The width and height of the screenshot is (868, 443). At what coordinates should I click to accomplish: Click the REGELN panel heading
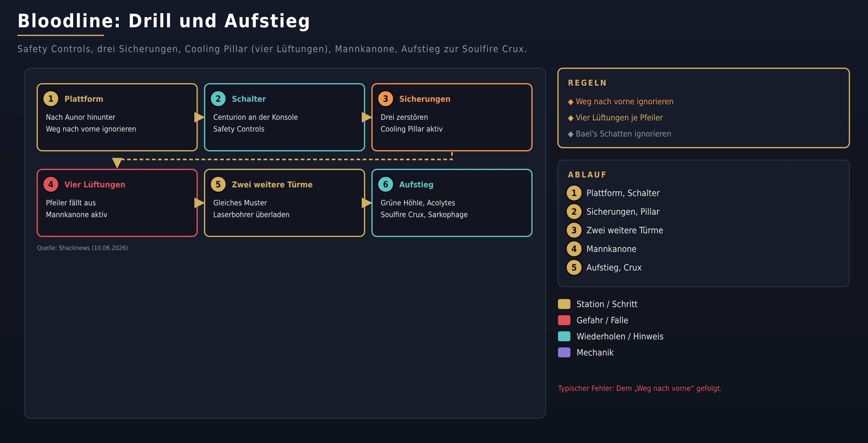pyautogui.click(x=587, y=83)
